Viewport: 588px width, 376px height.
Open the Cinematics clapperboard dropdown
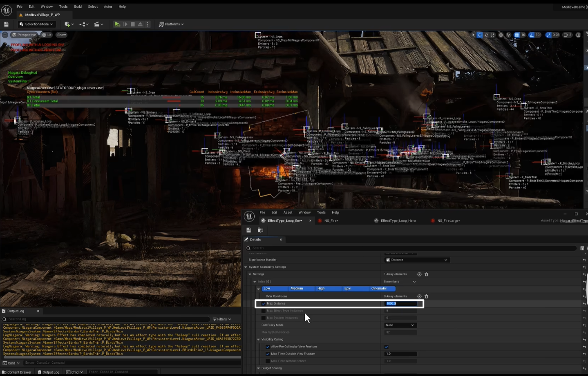coord(98,24)
